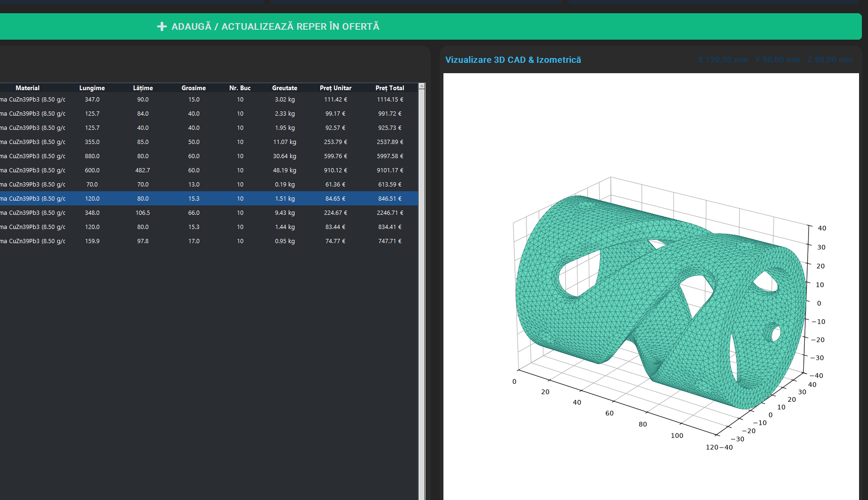Click unit price 599.76 € cell

coord(335,156)
